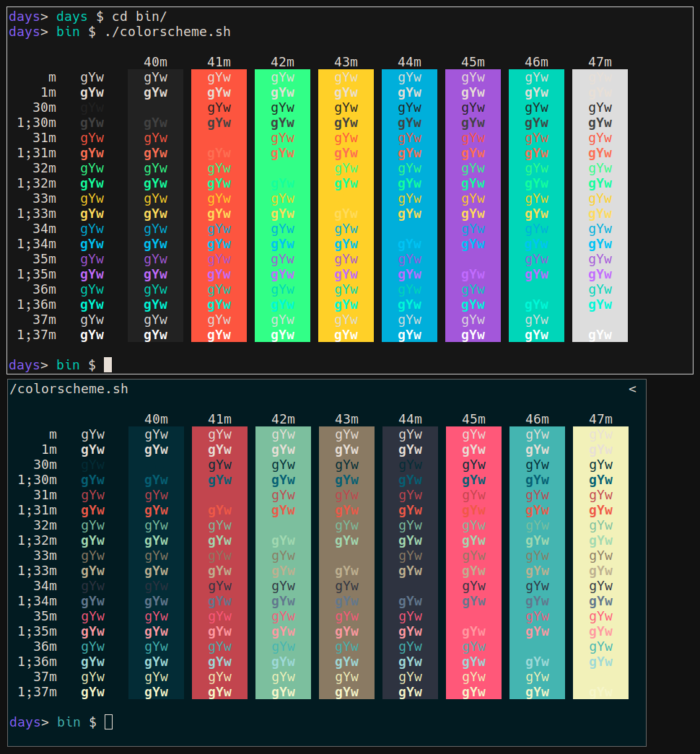
Task: Click the '34m' row label in bottom terminal
Action: point(45,586)
